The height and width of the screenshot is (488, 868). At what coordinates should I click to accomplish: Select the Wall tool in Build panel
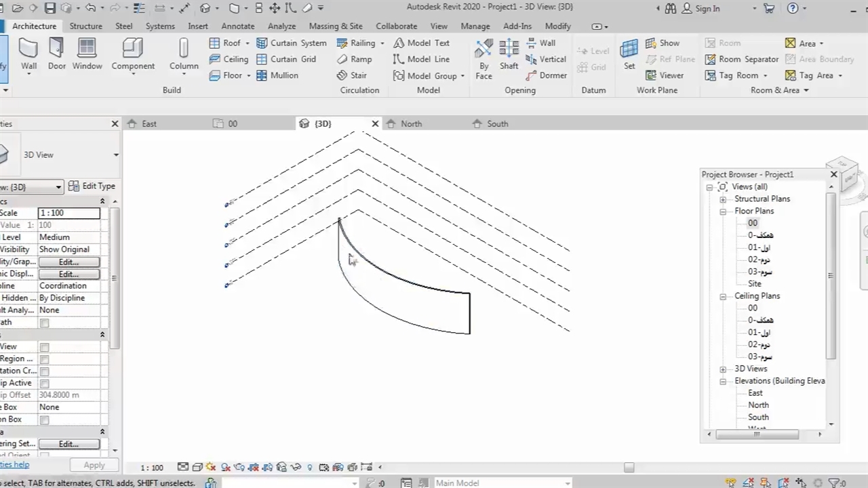28,54
